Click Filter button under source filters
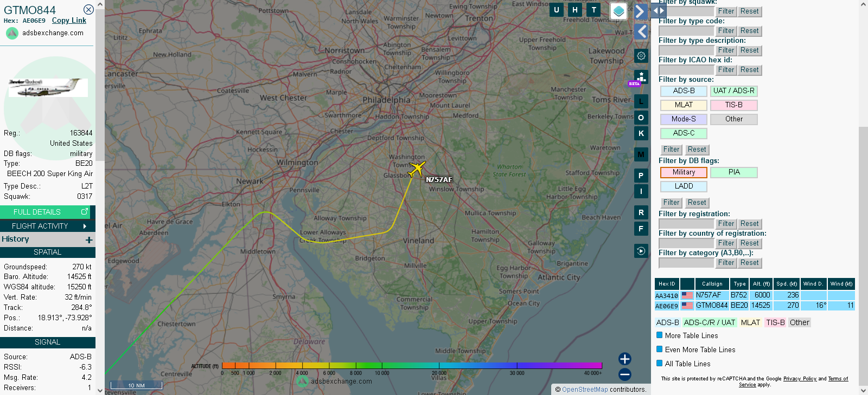 [671, 150]
